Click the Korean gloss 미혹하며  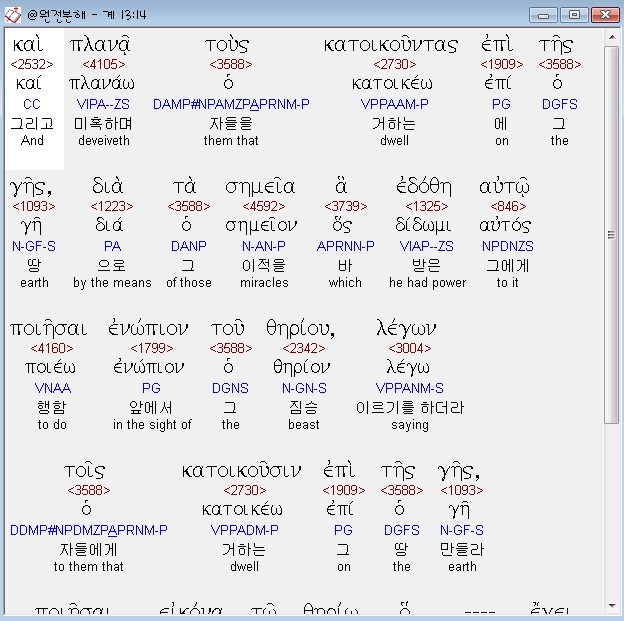103,124
